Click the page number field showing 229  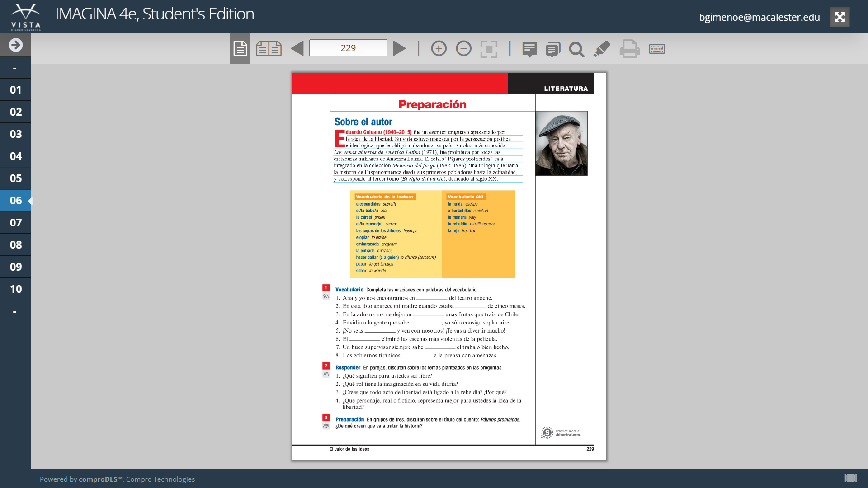[x=348, y=48]
